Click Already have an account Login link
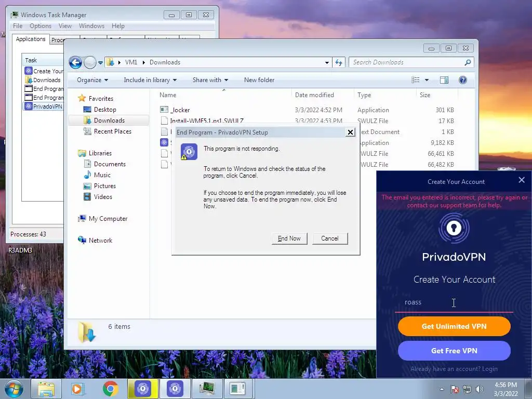 click(454, 369)
